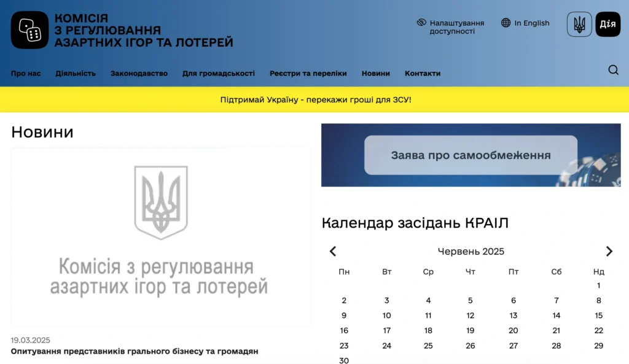
Task: Click the news date 19.03.2025
Action: click(31, 340)
